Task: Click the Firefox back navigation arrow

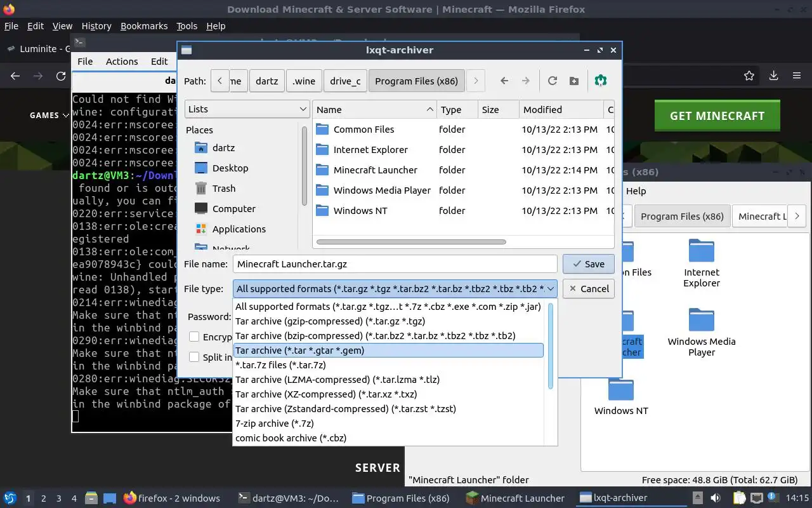Action: coord(15,76)
